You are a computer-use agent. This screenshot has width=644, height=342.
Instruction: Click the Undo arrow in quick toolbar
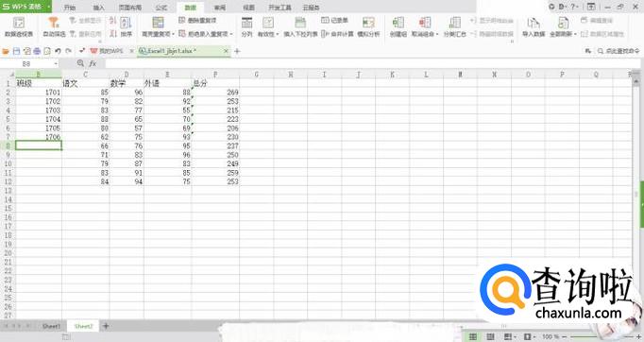[58, 51]
